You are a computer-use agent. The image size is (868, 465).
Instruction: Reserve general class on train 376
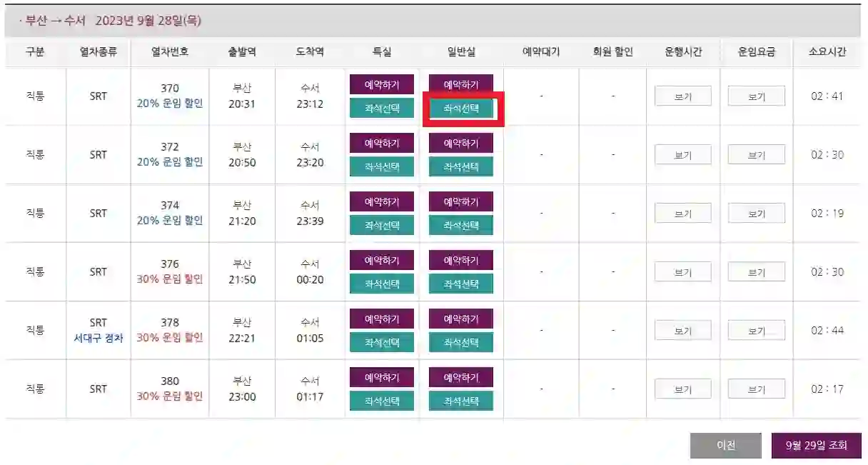point(461,259)
